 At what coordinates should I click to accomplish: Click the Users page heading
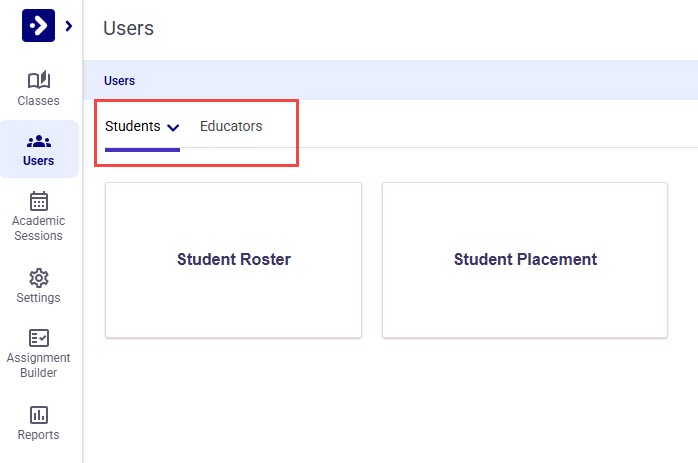point(128,28)
